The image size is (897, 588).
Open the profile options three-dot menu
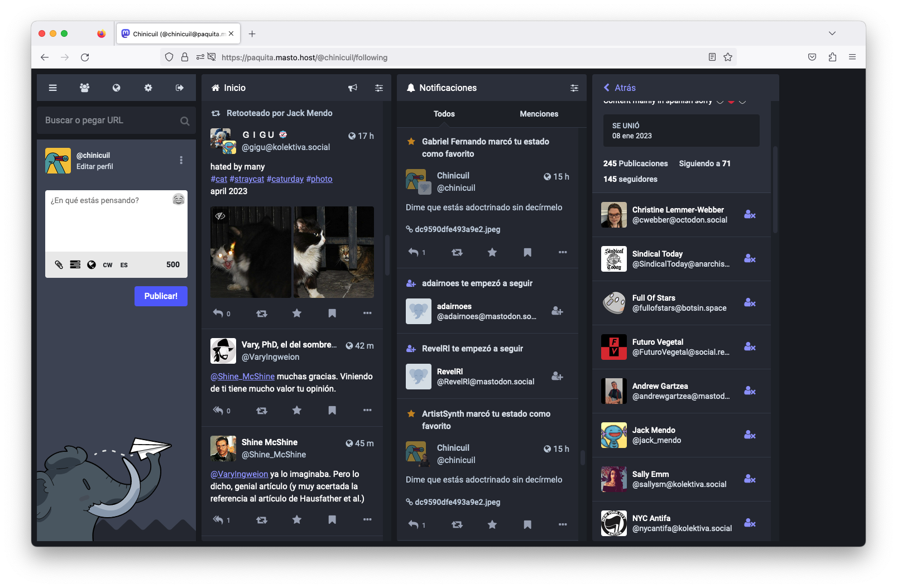pos(181,160)
